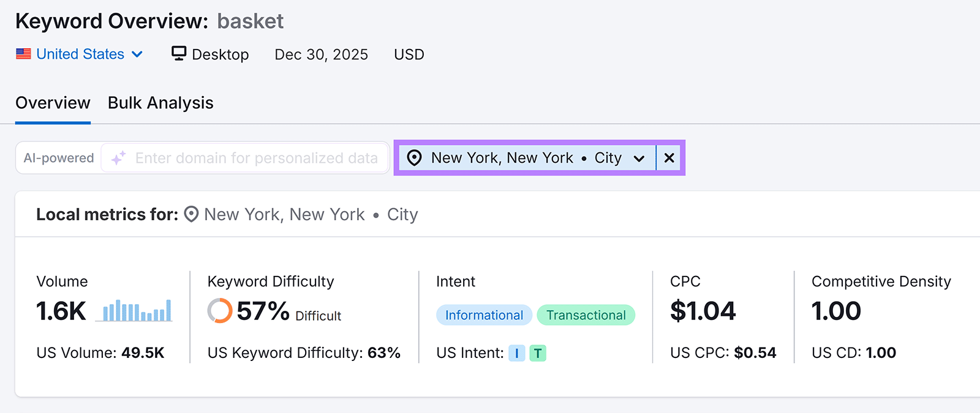
Task: Click the pin icon next to Local metrics for
Action: click(x=190, y=214)
